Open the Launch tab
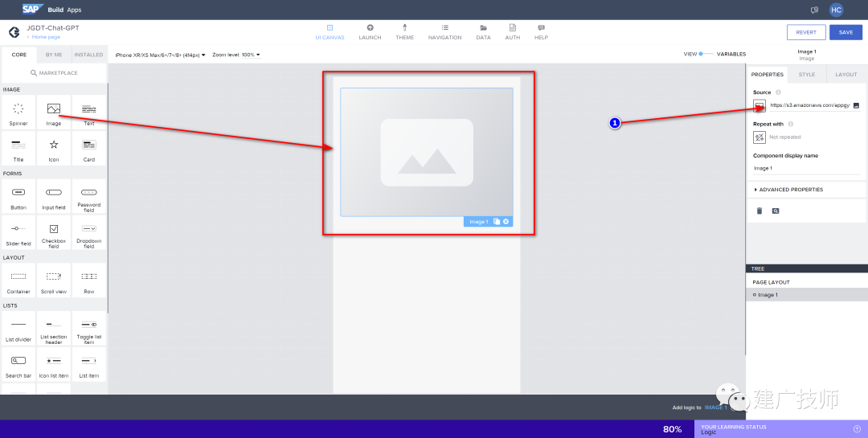868x438 pixels. (370, 32)
